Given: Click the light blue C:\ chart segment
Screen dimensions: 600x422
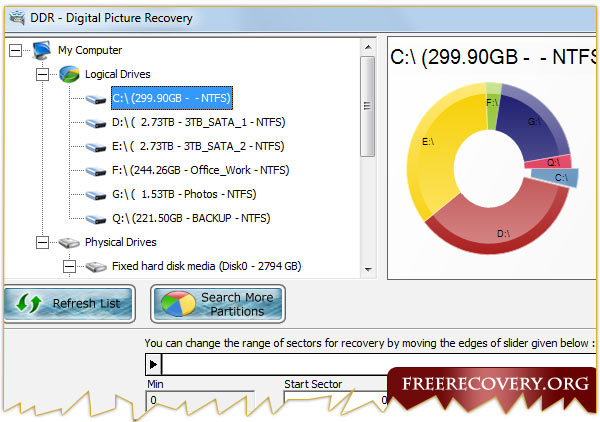Looking at the screenshot, I should [557, 178].
